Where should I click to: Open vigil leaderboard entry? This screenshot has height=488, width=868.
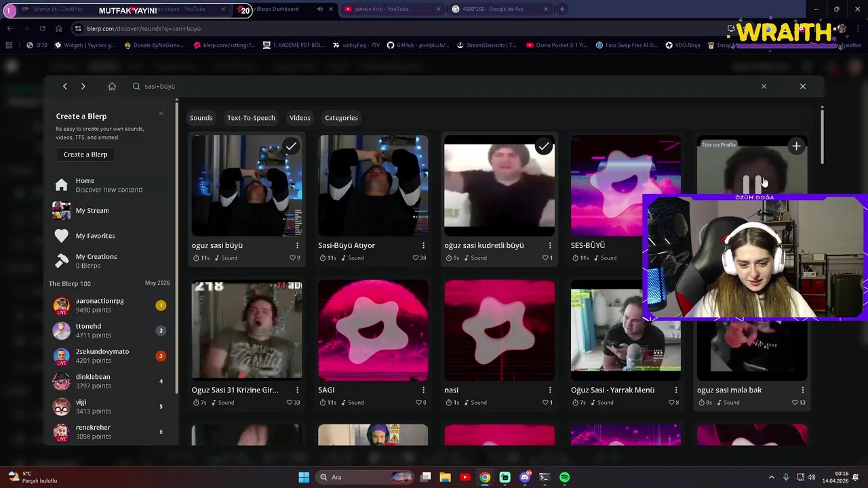pyautogui.click(x=111, y=407)
